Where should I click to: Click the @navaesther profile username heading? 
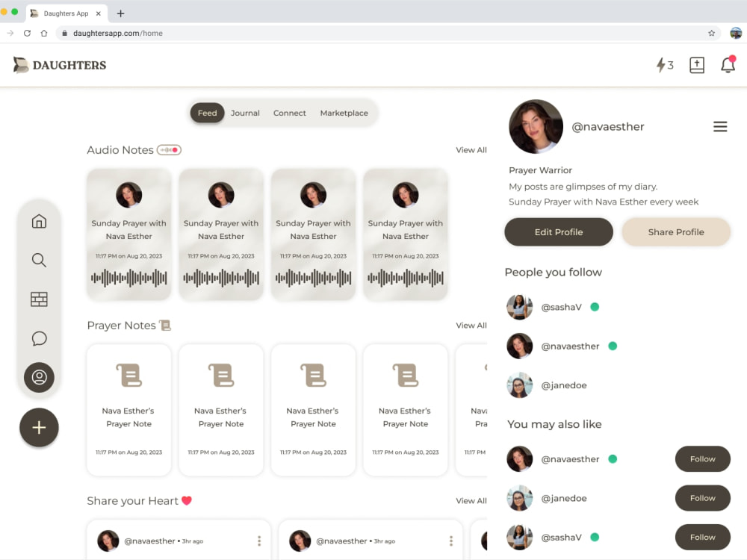click(608, 127)
